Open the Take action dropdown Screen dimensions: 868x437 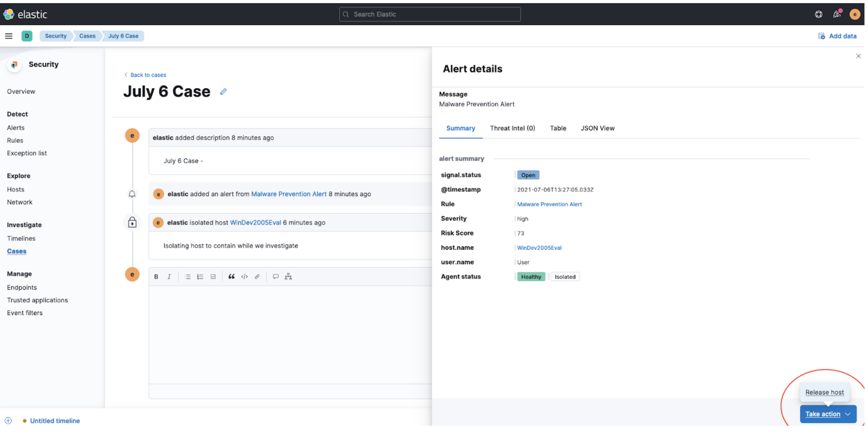[828, 414]
